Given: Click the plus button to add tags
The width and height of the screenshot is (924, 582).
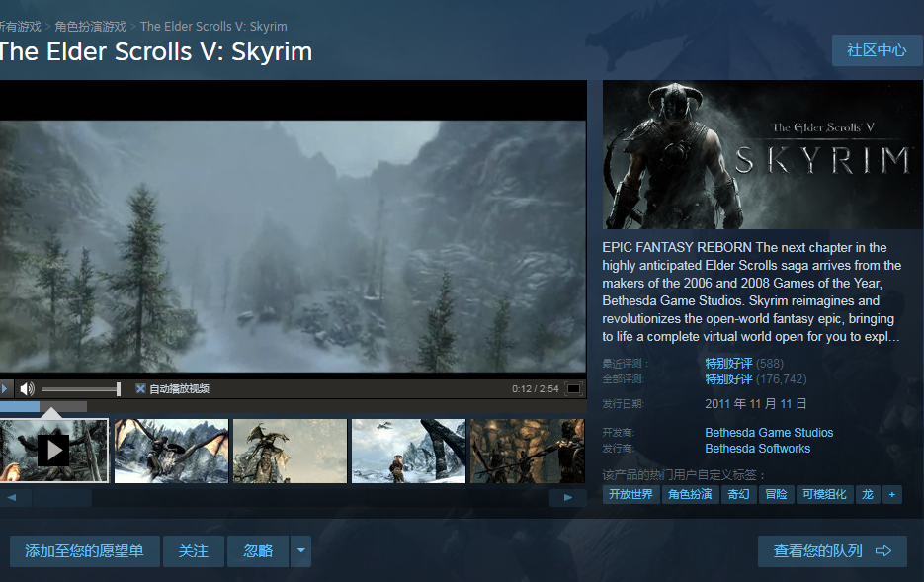Looking at the screenshot, I should 892,494.
